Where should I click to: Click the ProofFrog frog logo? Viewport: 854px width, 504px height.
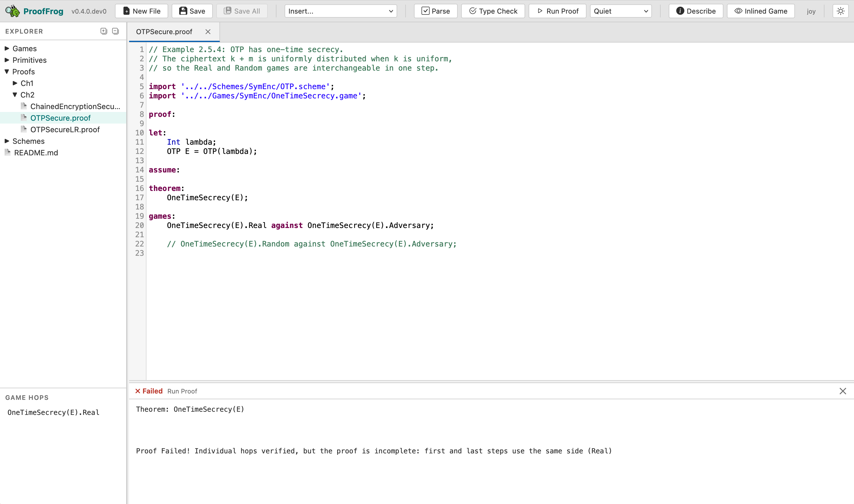12,11
